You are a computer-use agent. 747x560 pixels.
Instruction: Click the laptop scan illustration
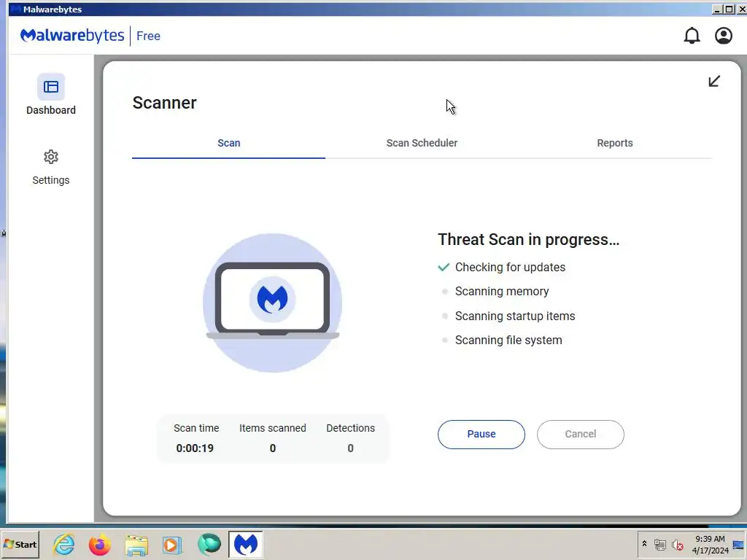(273, 303)
